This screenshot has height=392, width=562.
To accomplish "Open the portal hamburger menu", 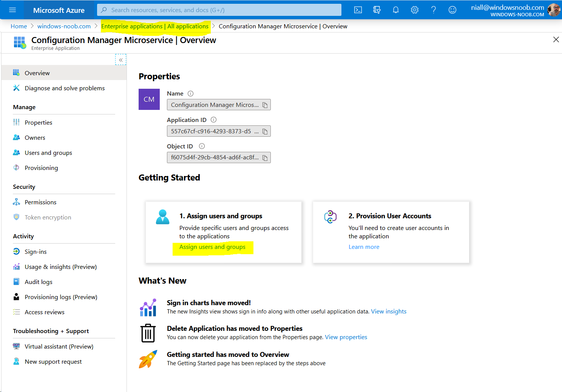I will coord(12,10).
